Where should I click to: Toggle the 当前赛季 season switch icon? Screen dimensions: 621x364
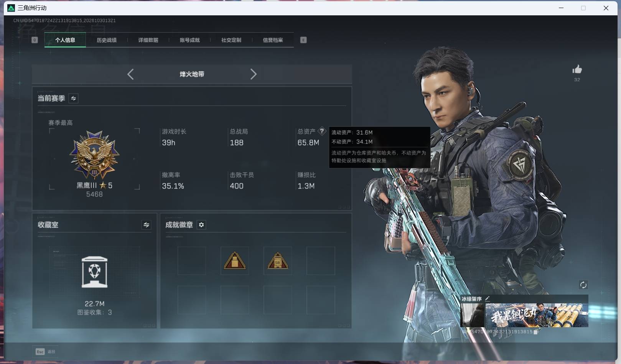[x=73, y=98]
